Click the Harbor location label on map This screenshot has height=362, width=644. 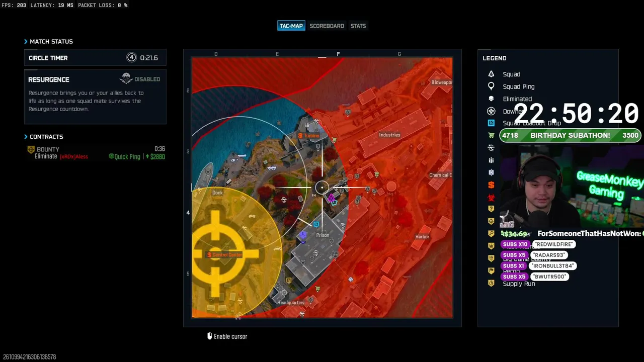pos(422,237)
